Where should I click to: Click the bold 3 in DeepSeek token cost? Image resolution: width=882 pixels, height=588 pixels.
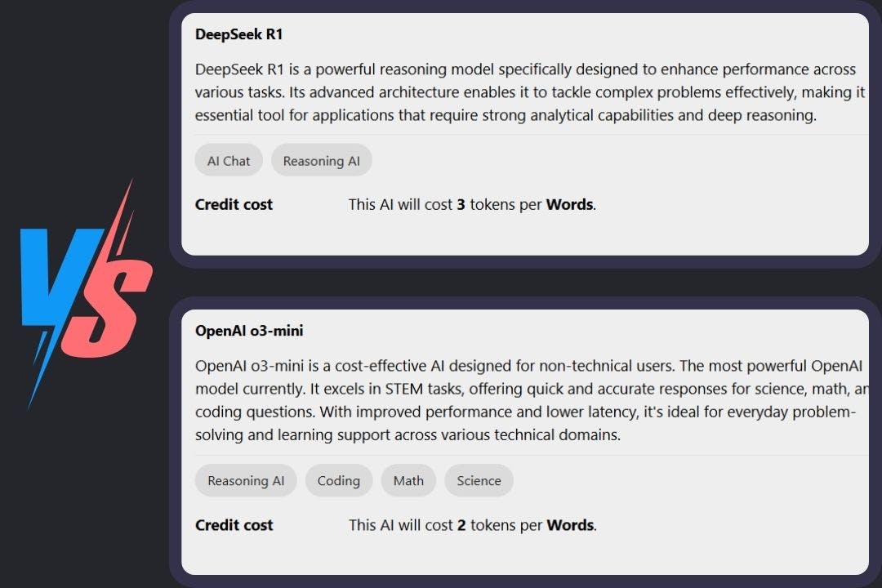click(x=461, y=205)
